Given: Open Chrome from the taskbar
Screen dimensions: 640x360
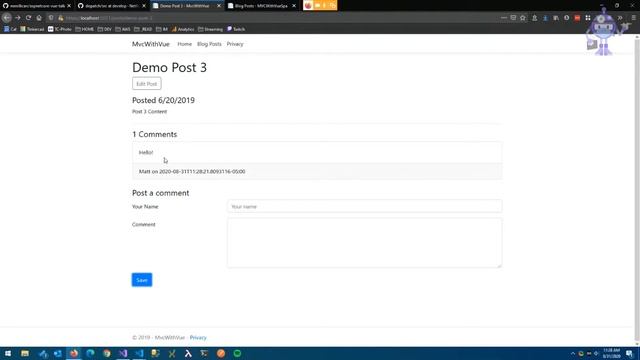Looking at the screenshot, I should [x=107, y=353].
